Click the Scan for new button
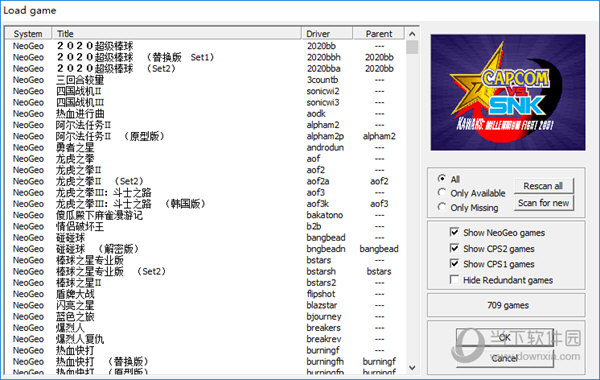 click(543, 203)
